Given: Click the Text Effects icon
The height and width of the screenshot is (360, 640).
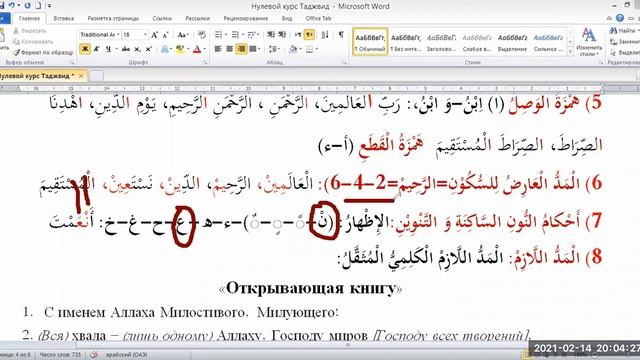Looking at the screenshot, I should click(164, 49).
